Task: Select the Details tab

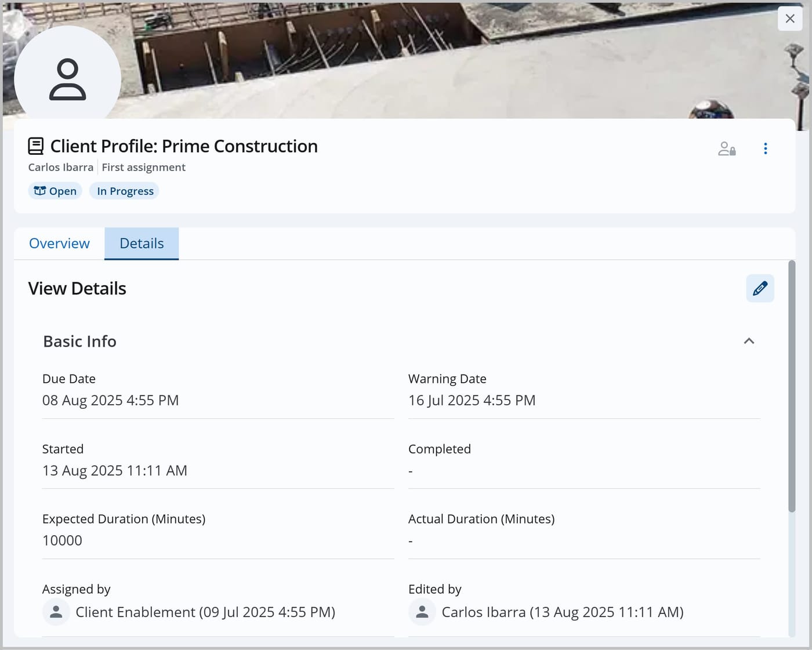Action: pos(142,244)
